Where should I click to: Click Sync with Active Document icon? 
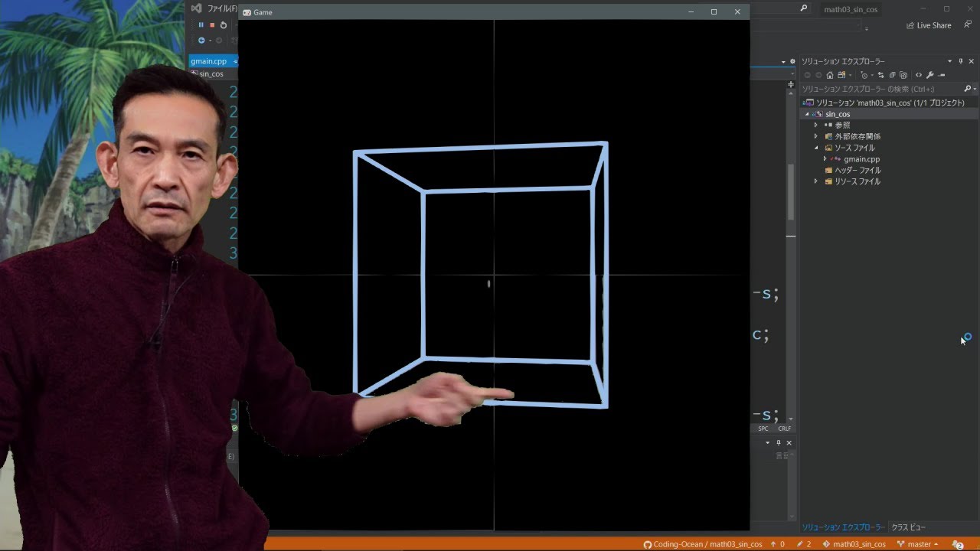click(880, 75)
